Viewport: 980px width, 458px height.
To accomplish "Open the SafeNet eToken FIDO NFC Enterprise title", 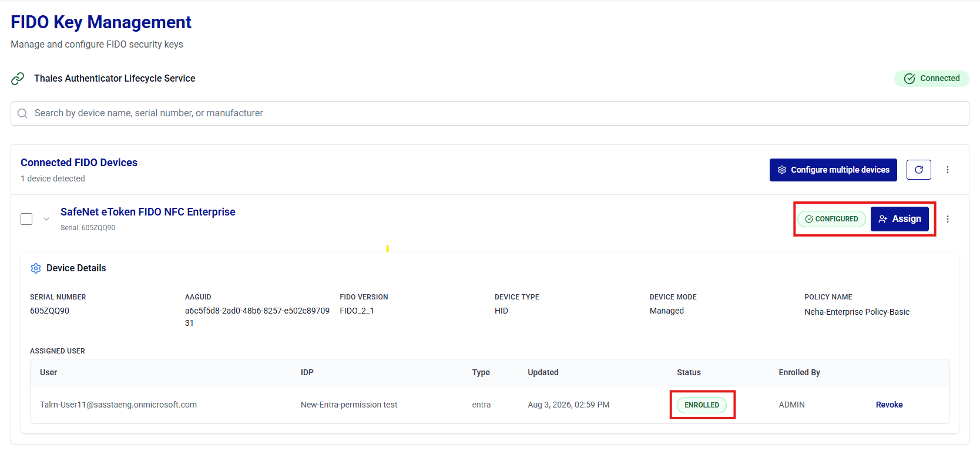I will pyautogui.click(x=148, y=212).
